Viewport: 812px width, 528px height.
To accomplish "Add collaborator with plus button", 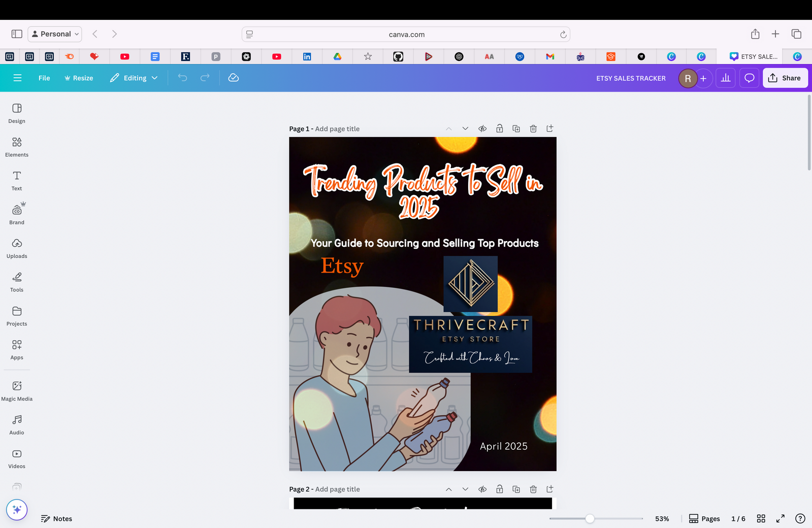I will pos(703,78).
